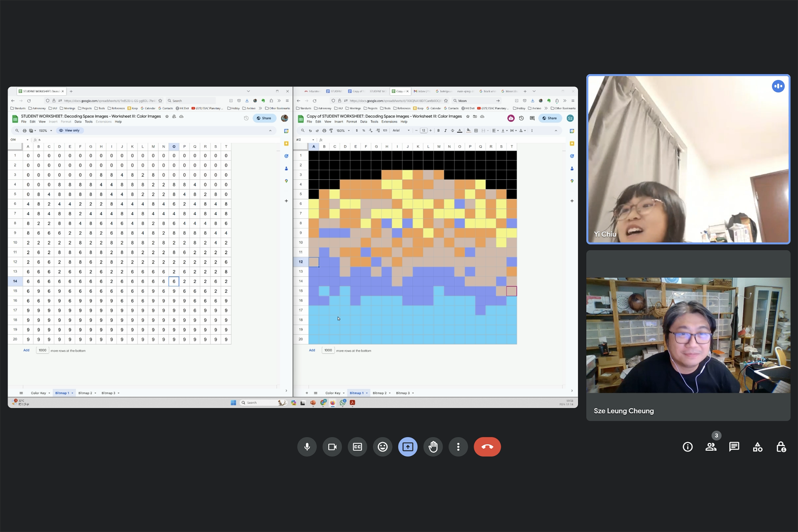The width and height of the screenshot is (798, 532).
Task: Show the participants people panel
Action: [711, 447]
